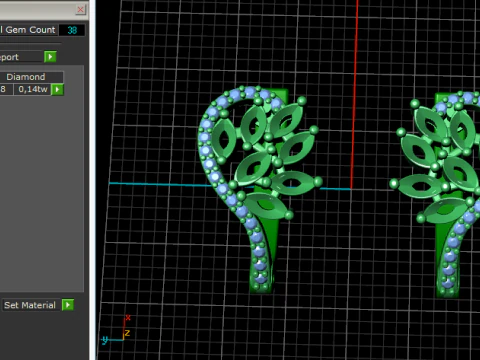Click the XYZ axis indicator

pos(116,330)
